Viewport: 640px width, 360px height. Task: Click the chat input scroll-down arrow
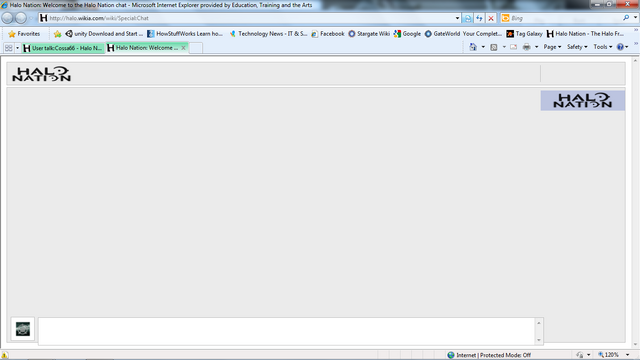pos(539,340)
